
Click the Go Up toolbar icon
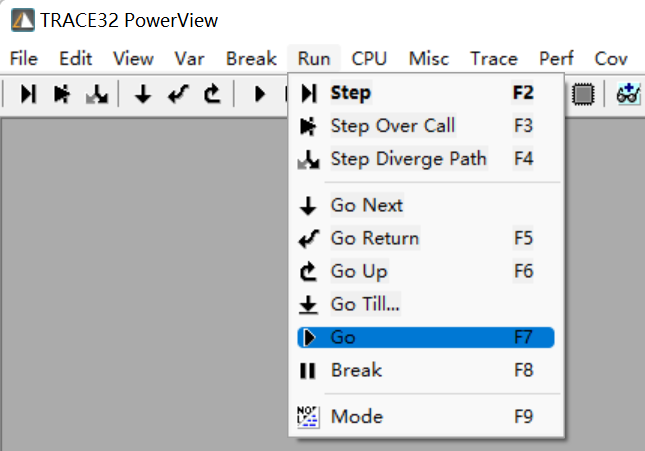211,94
